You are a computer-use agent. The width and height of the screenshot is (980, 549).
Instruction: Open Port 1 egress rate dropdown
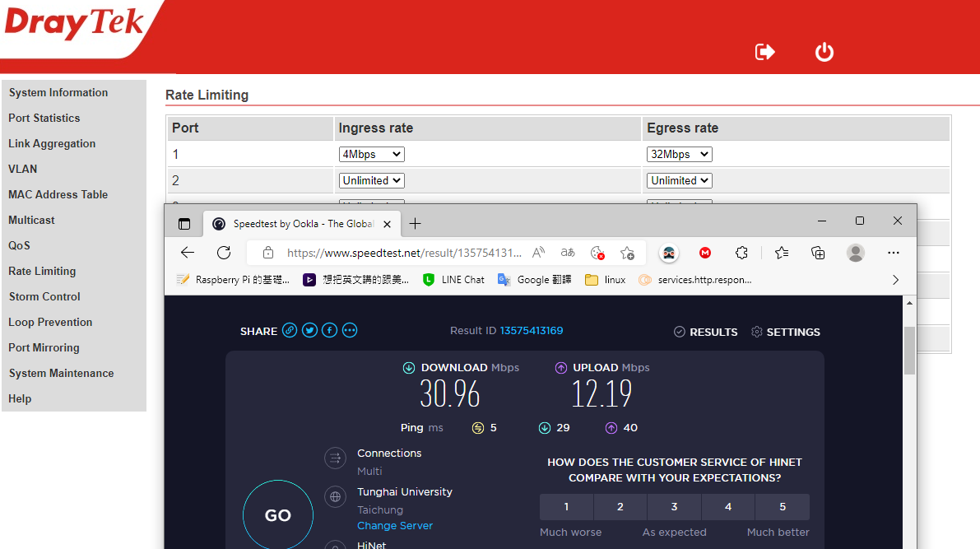pos(679,155)
